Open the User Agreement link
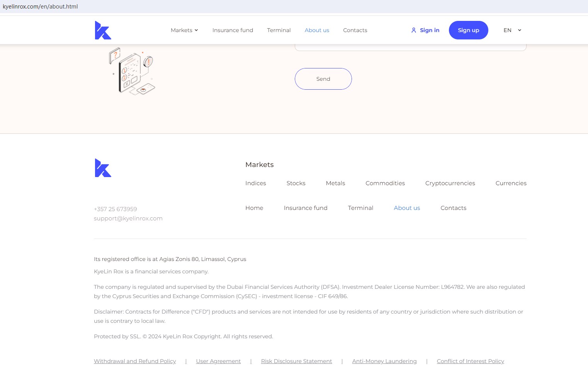 [x=218, y=361]
